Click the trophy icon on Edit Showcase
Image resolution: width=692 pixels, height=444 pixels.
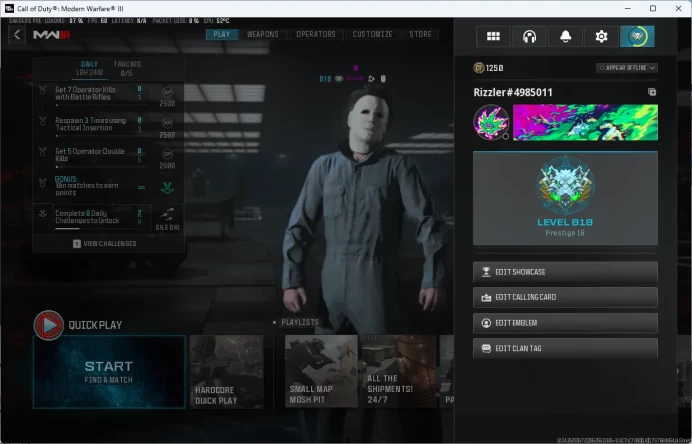[486, 272]
